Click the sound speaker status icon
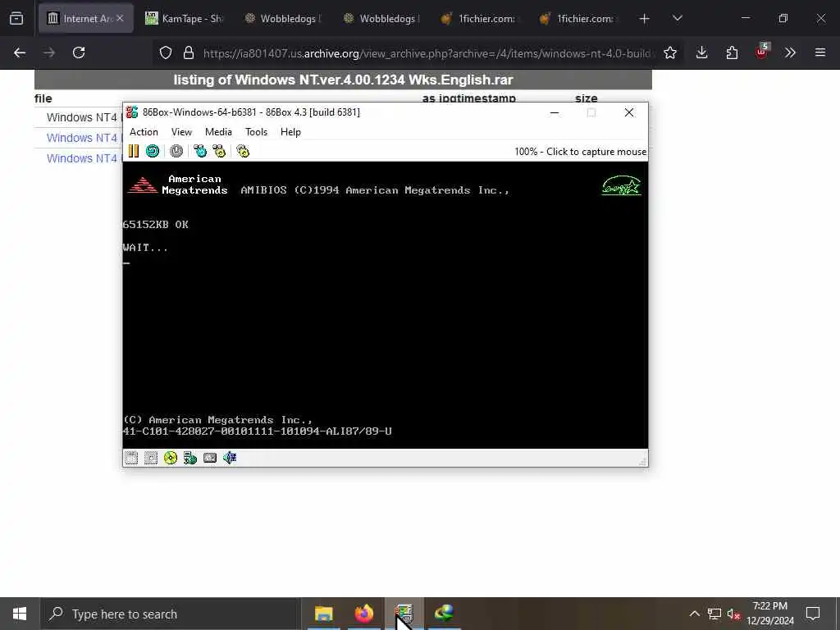840x630 pixels. tap(230, 458)
